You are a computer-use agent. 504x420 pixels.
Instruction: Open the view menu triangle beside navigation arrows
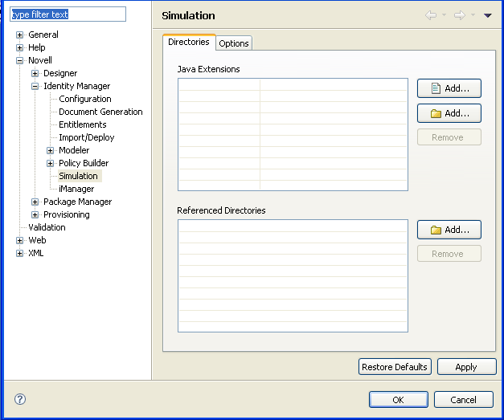tap(488, 15)
